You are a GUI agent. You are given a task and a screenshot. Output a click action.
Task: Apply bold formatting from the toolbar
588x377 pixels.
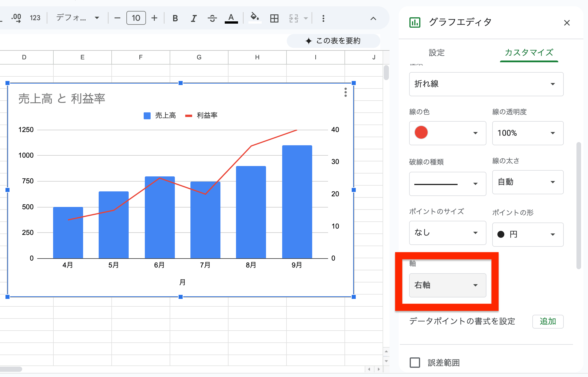point(175,18)
